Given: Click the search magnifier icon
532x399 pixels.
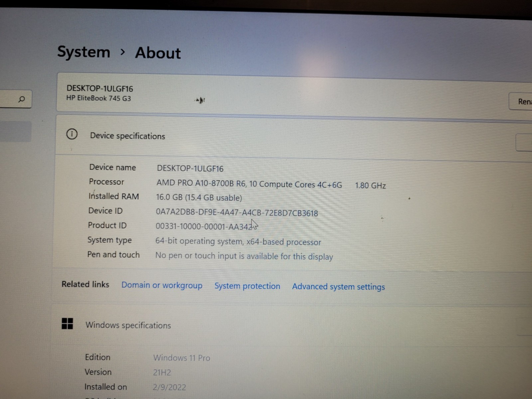Looking at the screenshot, I should pyautogui.click(x=22, y=99).
